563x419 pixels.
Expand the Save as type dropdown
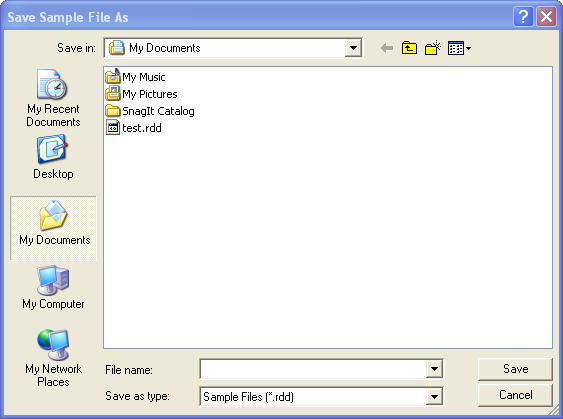pyautogui.click(x=434, y=397)
